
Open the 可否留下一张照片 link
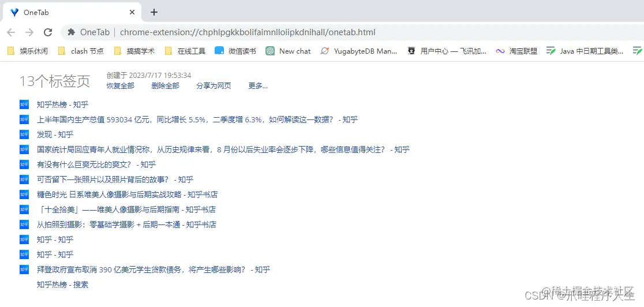115,179
